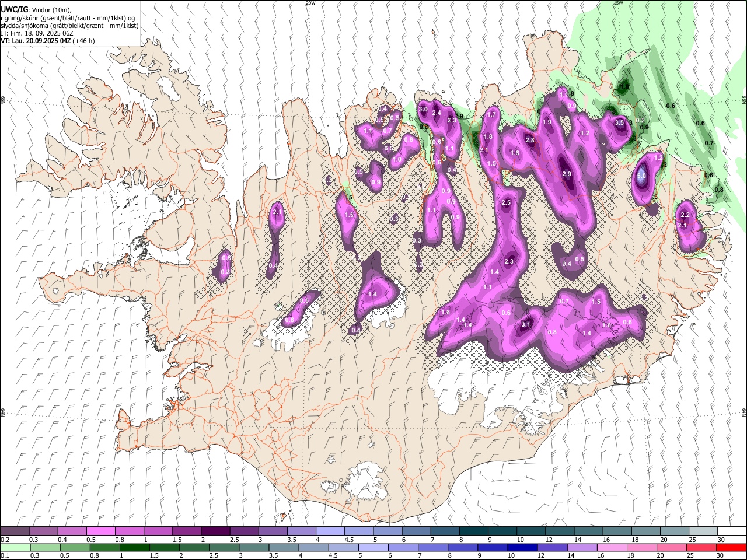
Task: Click the 2.4 map value
Action: pyautogui.click(x=437, y=113)
